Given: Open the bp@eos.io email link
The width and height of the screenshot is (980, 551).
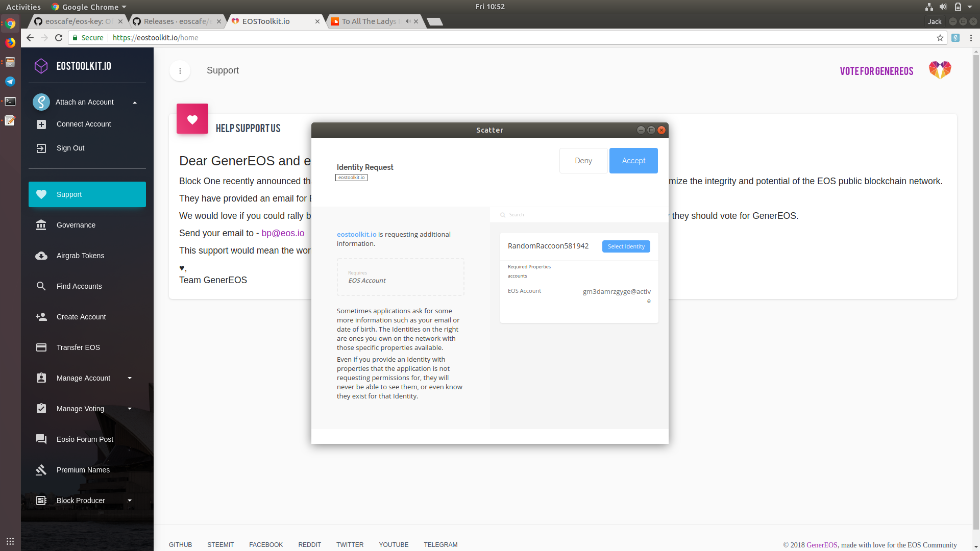Looking at the screenshot, I should pos(283,233).
